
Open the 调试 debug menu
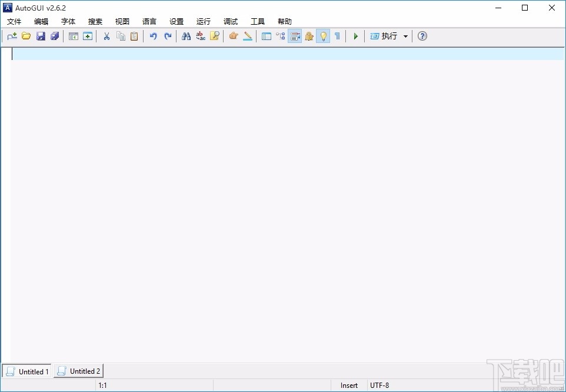[x=230, y=21]
